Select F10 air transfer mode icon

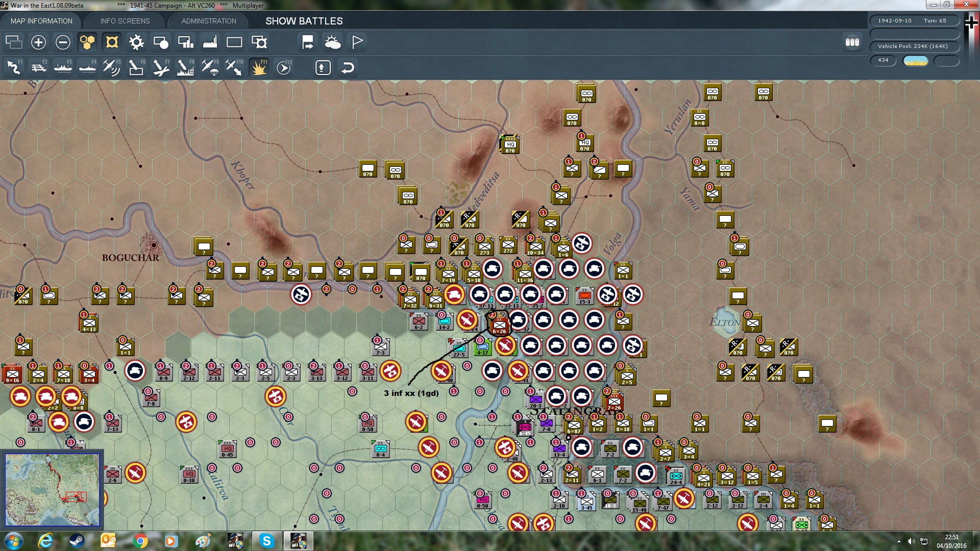[234, 67]
